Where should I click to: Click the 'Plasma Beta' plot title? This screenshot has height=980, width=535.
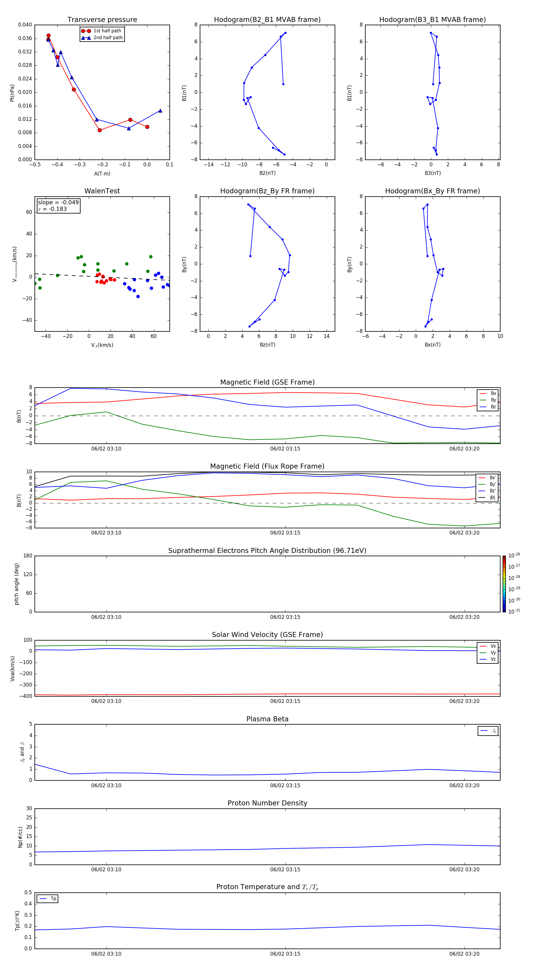(267, 719)
